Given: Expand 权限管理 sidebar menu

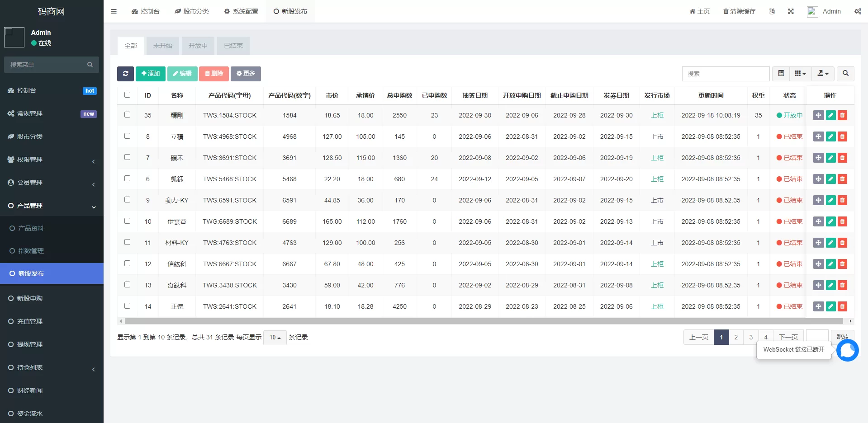Looking at the screenshot, I should point(52,160).
